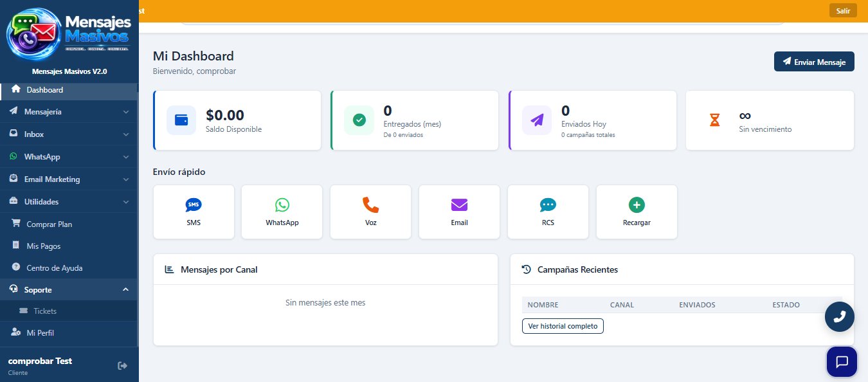Click the Mi Perfil user icon
868x382 pixels.
pos(17,332)
